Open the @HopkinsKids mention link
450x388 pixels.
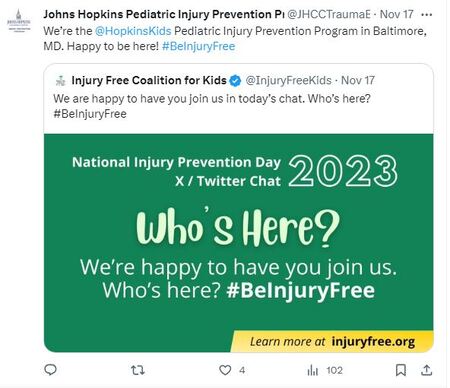click(133, 31)
